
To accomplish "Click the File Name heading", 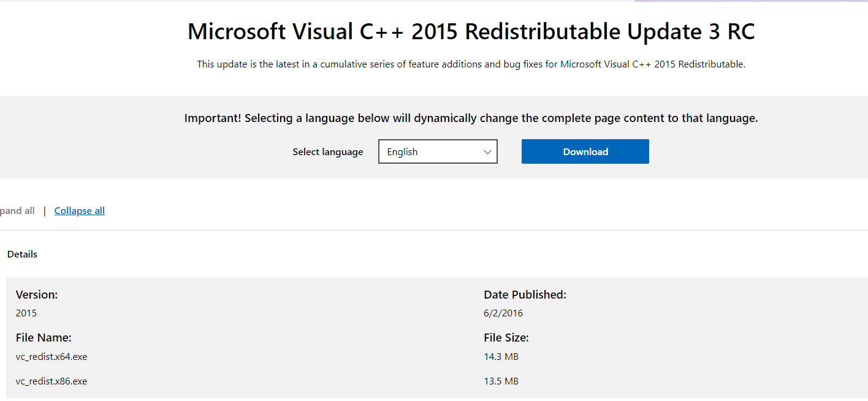I will pos(44,337).
